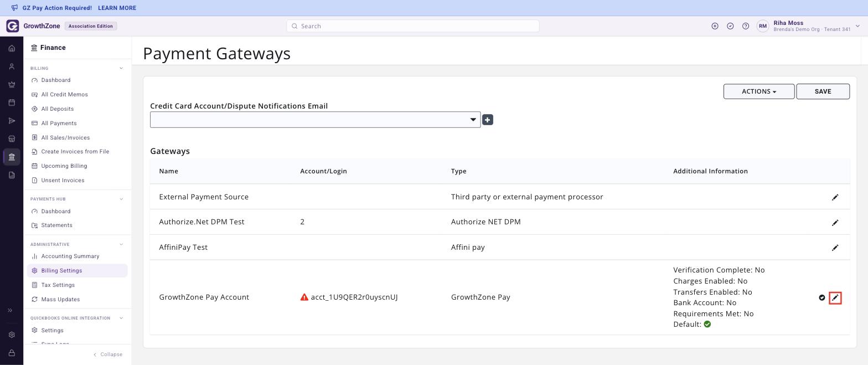Edit the AffiniPay Test gateway

point(835,248)
